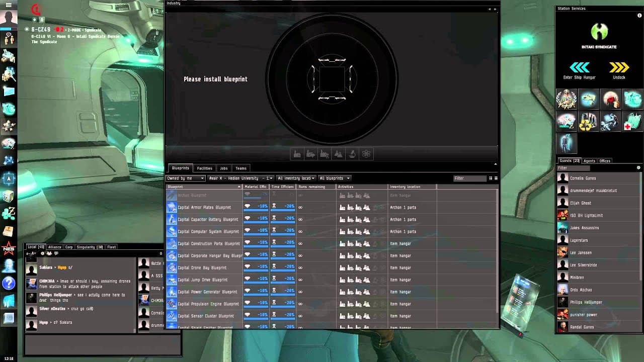Open the Corp chat tab
The width and height of the screenshot is (644, 362).
tap(69, 247)
